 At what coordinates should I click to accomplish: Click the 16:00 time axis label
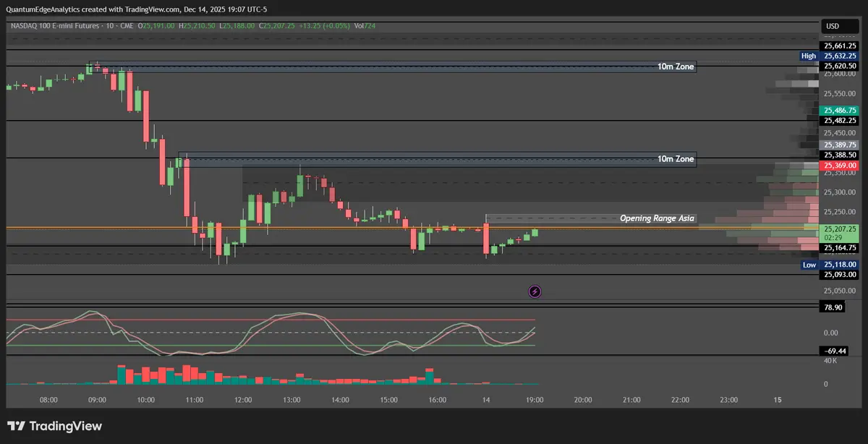coord(438,399)
